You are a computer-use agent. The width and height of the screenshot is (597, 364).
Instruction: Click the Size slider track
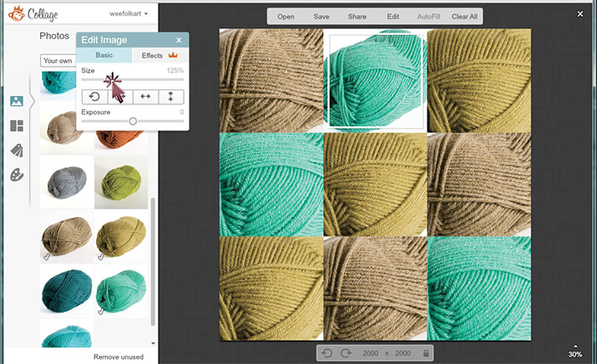pos(133,79)
